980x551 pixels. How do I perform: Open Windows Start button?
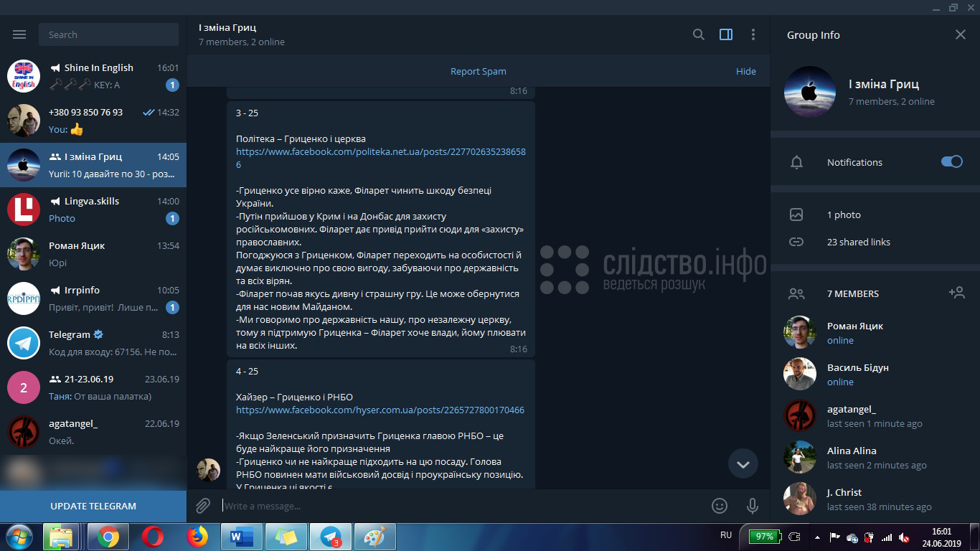click(x=18, y=537)
